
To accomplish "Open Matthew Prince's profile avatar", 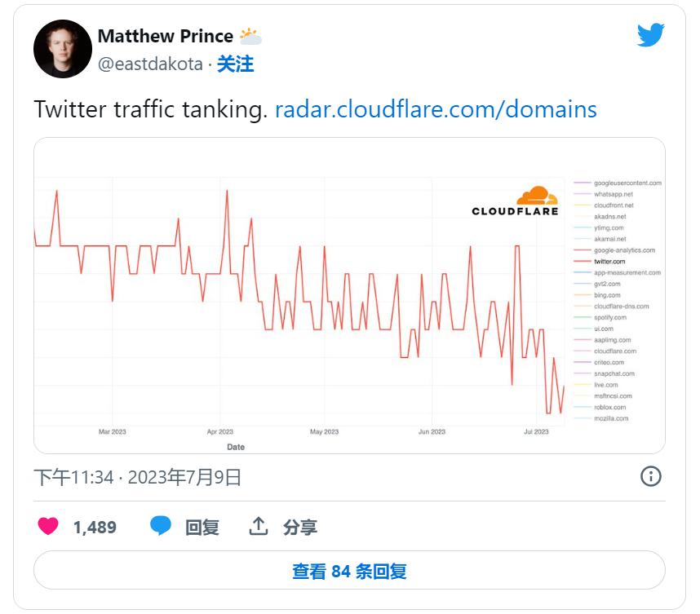I will (63, 49).
